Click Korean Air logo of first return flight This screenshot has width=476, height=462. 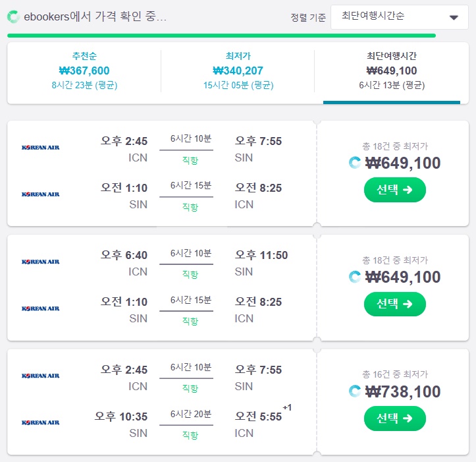40,194
